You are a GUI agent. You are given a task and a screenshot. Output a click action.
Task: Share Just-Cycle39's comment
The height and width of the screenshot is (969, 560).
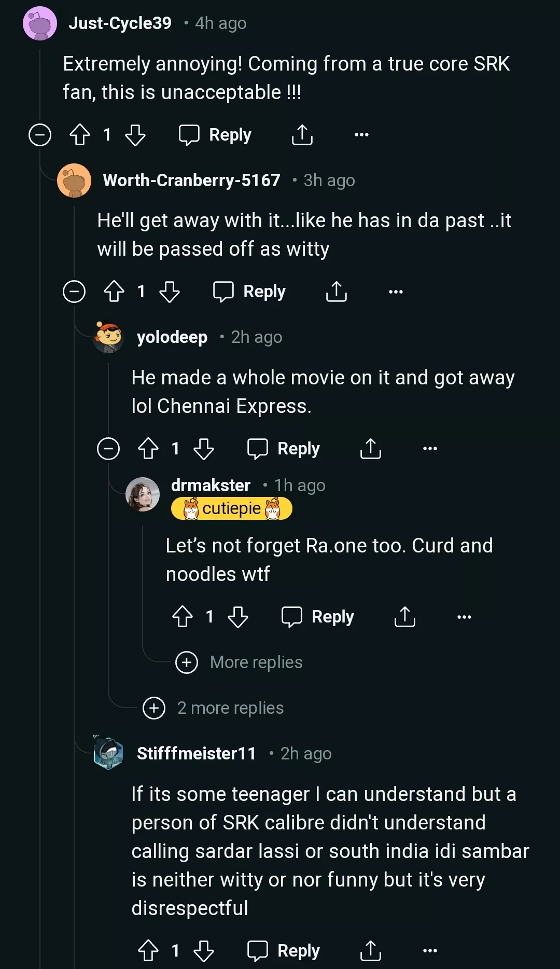(302, 135)
